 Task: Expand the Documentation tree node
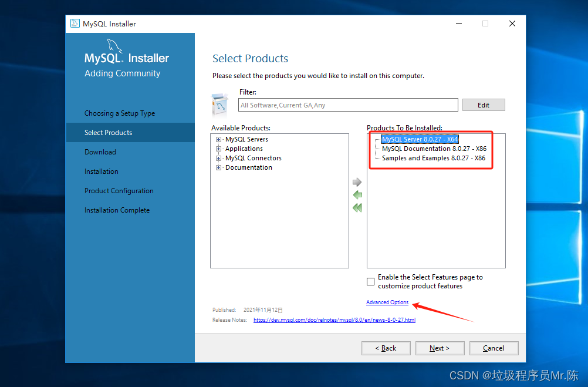tap(219, 167)
